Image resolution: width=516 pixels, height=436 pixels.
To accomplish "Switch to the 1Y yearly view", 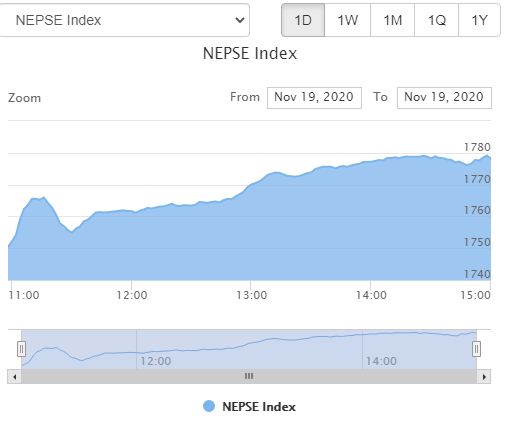I will (x=479, y=20).
